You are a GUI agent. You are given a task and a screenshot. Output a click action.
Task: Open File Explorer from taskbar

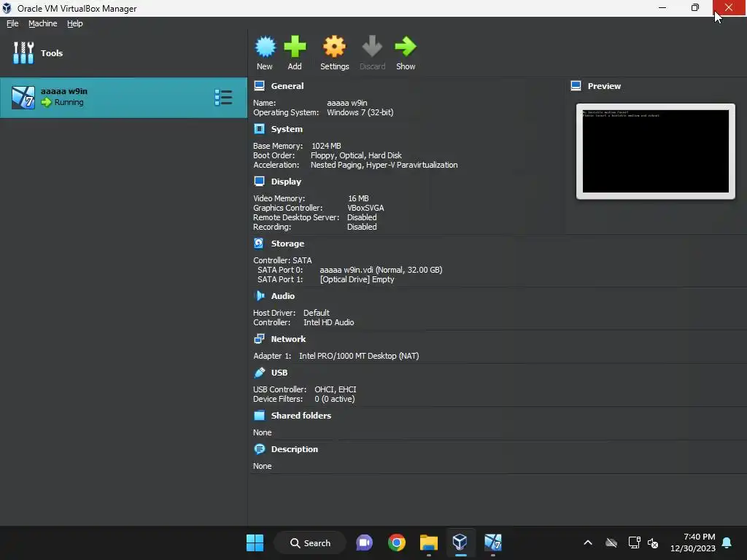[x=428, y=542]
